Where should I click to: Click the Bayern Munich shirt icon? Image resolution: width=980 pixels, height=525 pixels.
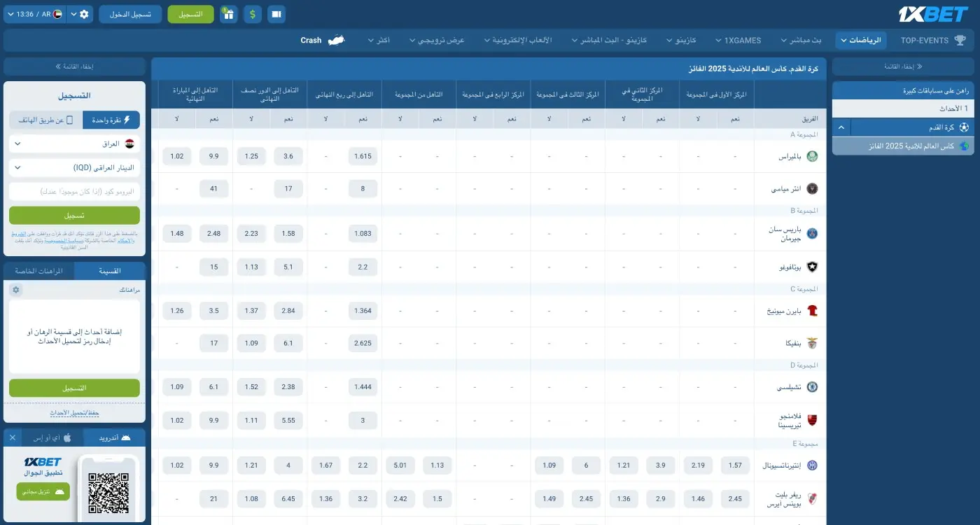(812, 311)
